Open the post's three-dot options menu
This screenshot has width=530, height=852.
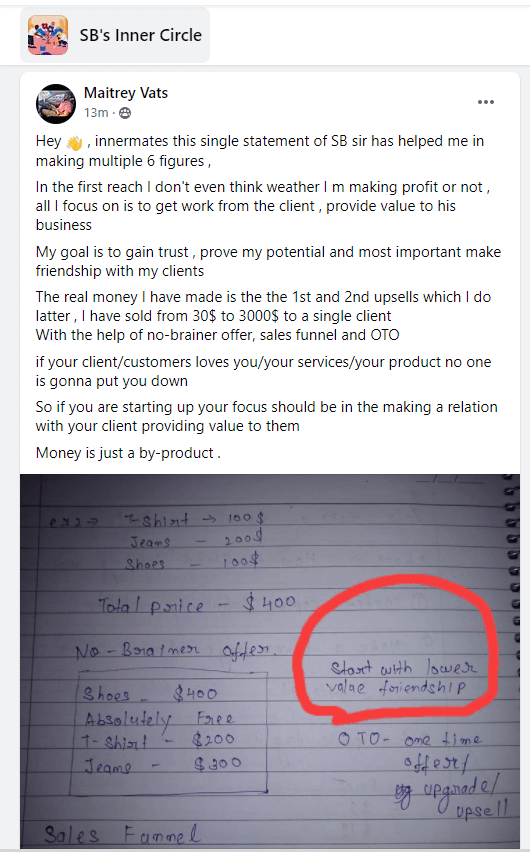(485, 102)
